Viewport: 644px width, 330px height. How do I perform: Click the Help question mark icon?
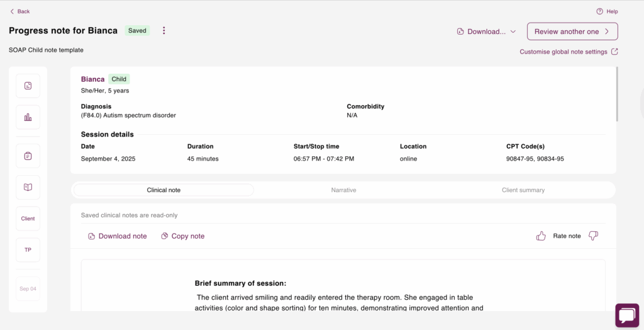click(599, 11)
